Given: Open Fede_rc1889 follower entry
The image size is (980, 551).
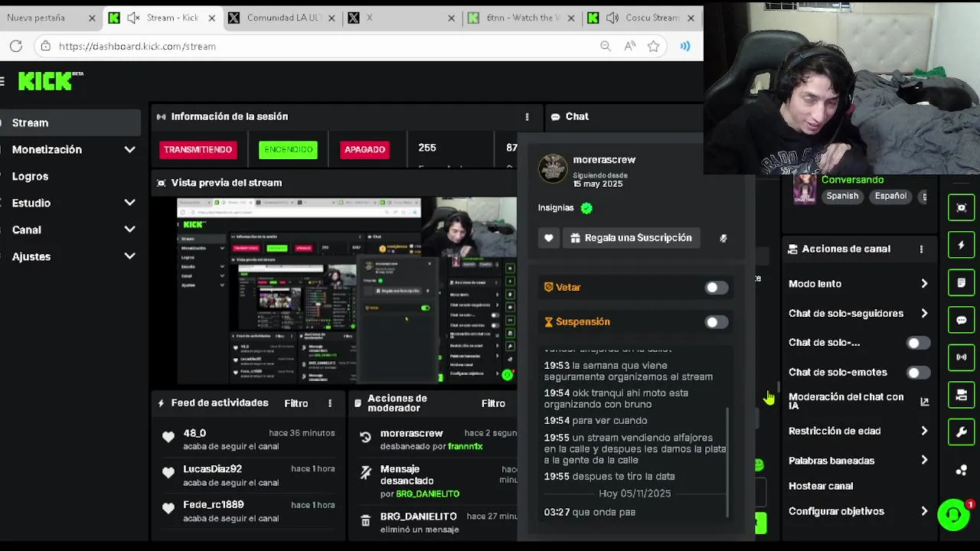Looking at the screenshot, I should point(247,511).
